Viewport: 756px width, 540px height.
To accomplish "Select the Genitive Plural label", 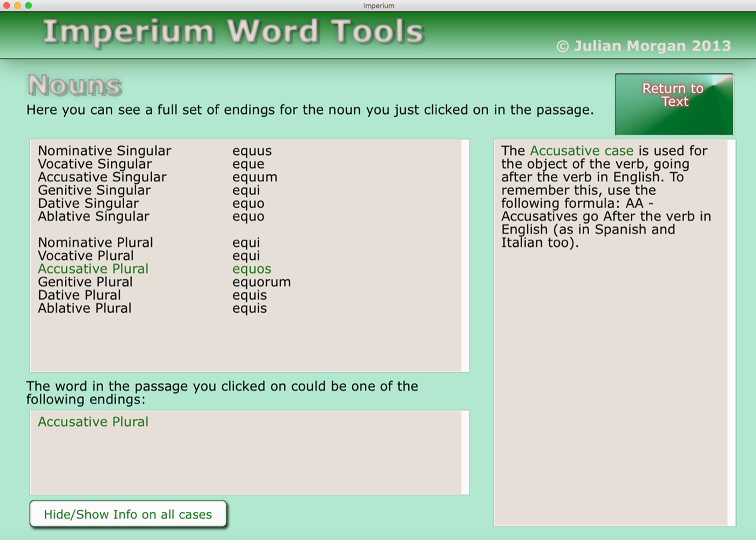I will pyautogui.click(x=85, y=282).
